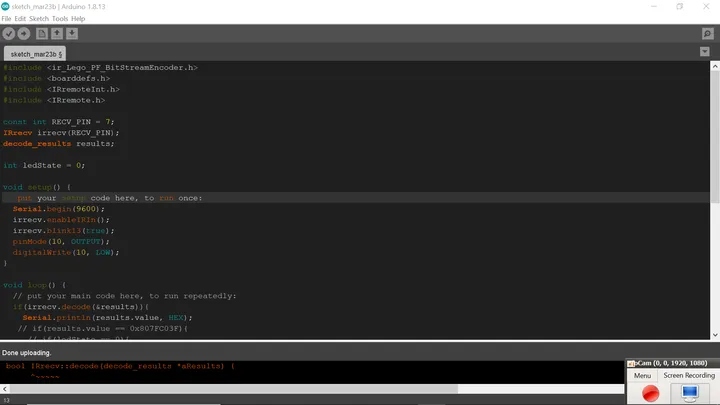This screenshot has height=405, width=720.
Task: Click the editor scrollbar up arrow
Action: pyautogui.click(x=715, y=67)
